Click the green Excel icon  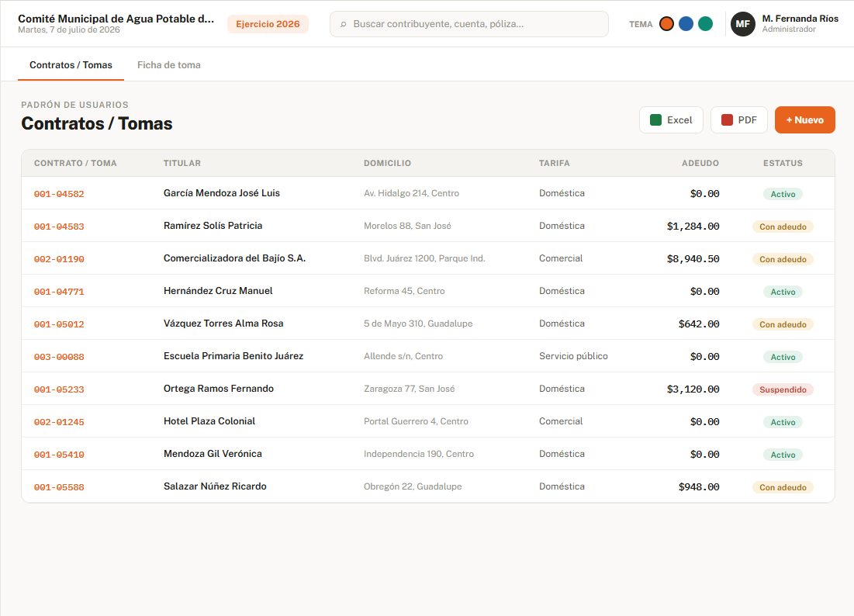point(655,119)
